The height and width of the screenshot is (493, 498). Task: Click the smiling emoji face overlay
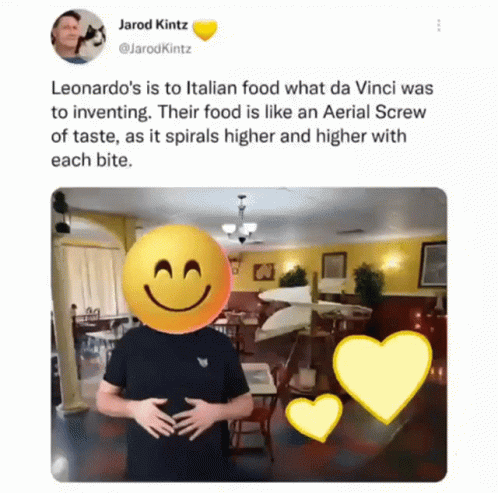point(177,279)
